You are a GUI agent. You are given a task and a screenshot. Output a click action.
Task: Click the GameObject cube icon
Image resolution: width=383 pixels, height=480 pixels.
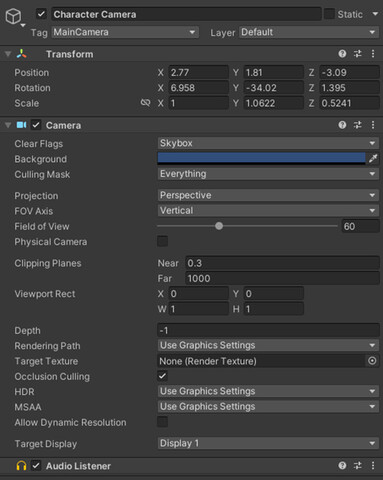point(13,16)
